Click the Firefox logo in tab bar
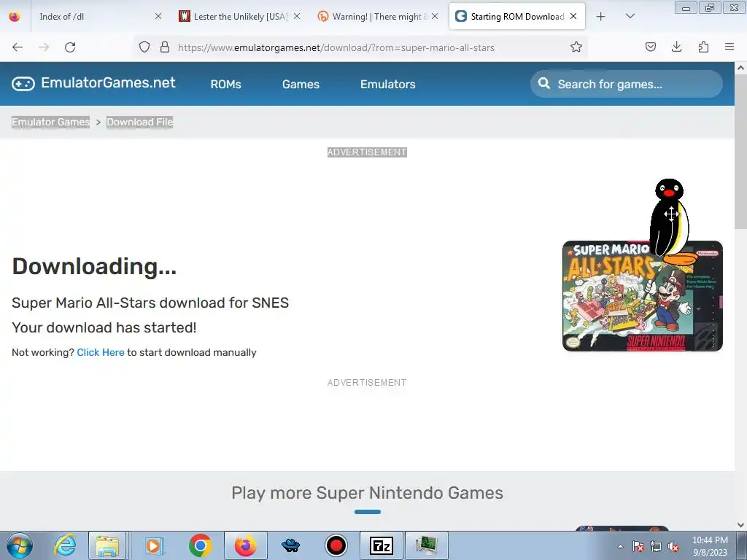The image size is (747, 560). point(15,17)
